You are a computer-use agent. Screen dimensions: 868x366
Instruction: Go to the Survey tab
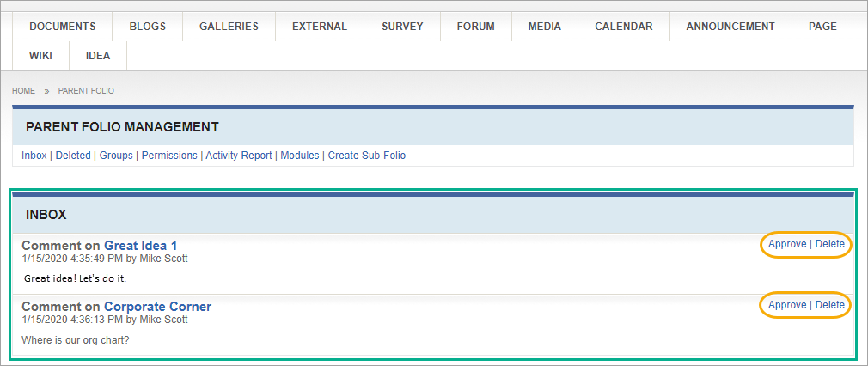pyautogui.click(x=402, y=27)
